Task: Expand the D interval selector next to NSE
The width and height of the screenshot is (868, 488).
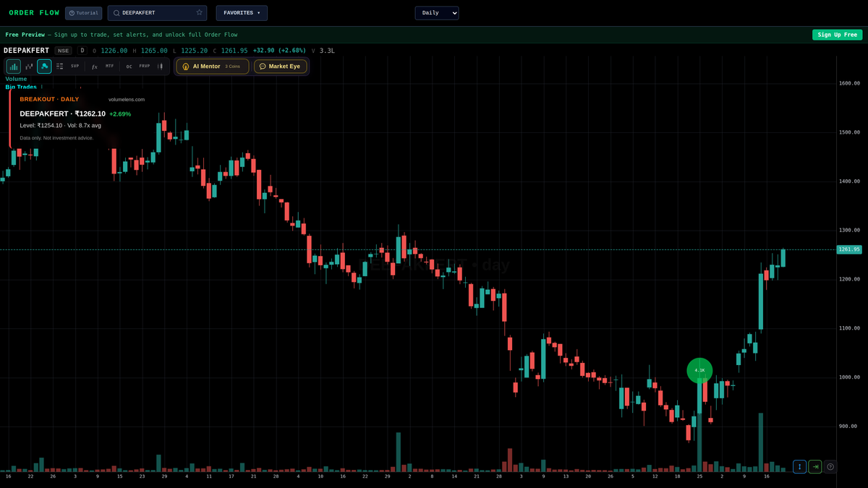Action: (x=82, y=51)
